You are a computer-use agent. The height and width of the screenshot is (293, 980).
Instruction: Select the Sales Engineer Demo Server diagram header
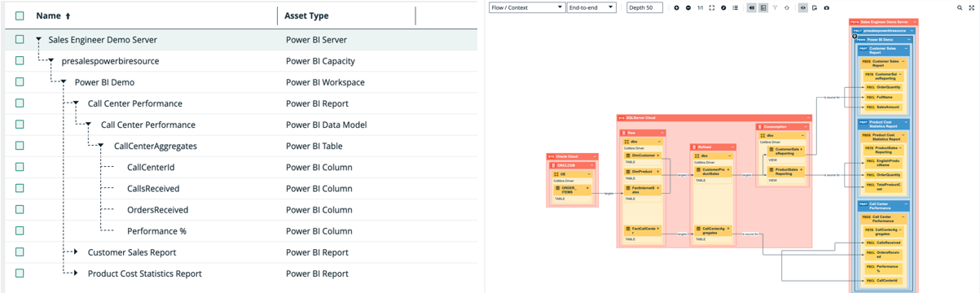pos(883,23)
